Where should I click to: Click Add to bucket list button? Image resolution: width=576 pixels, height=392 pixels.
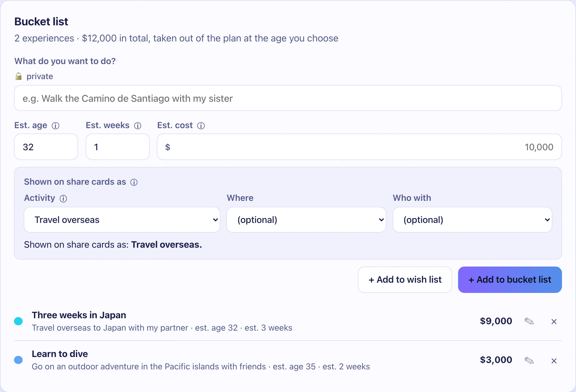point(510,280)
